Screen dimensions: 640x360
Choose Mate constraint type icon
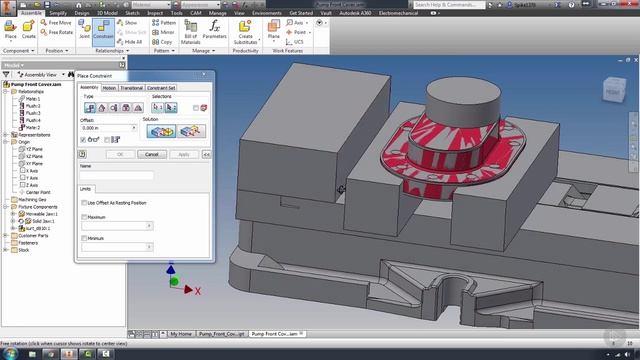90,108
